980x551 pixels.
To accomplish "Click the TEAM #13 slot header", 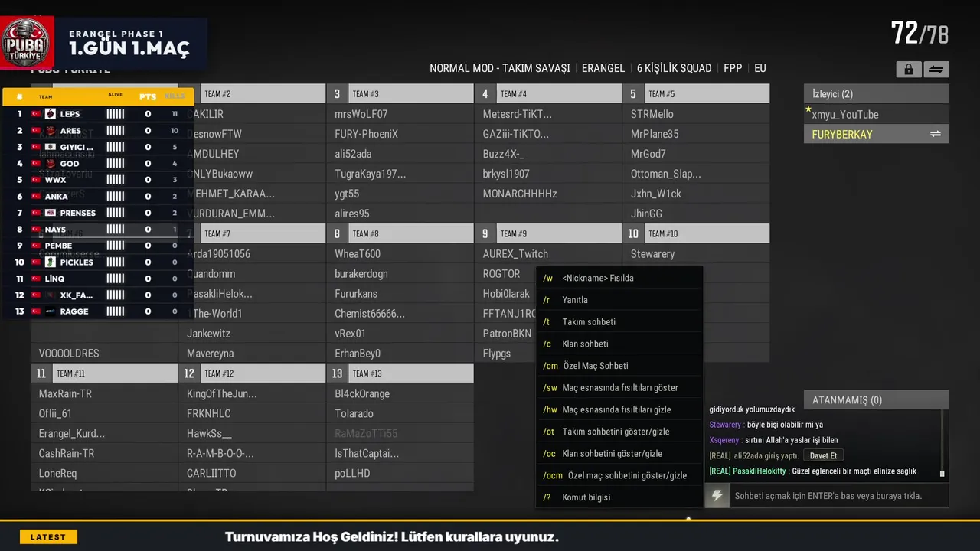I will tap(400, 373).
